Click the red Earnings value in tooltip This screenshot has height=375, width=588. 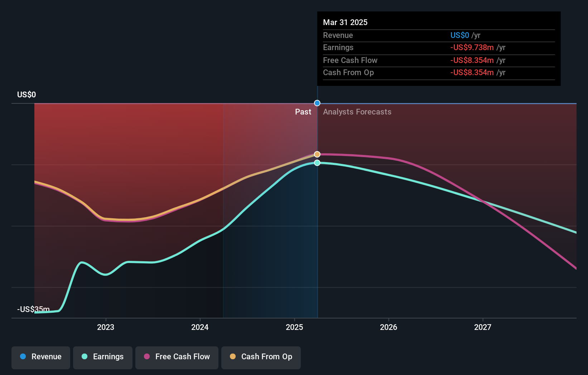coord(472,47)
